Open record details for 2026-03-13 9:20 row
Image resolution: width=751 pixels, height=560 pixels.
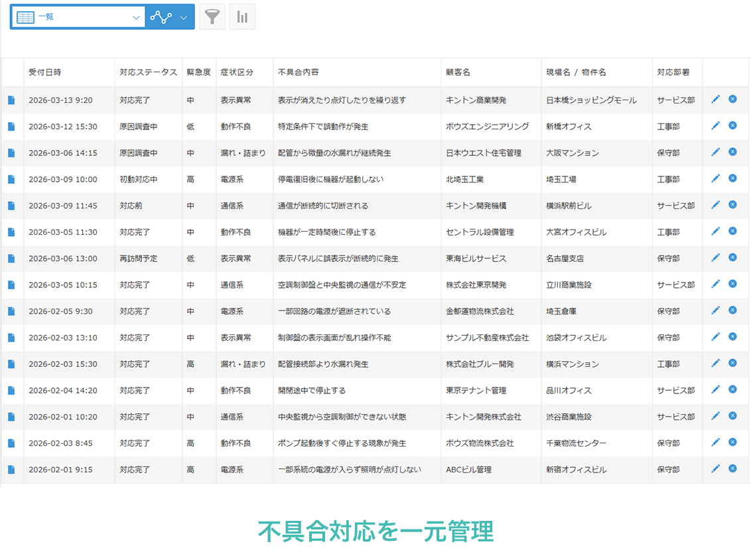pyautogui.click(x=11, y=100)
